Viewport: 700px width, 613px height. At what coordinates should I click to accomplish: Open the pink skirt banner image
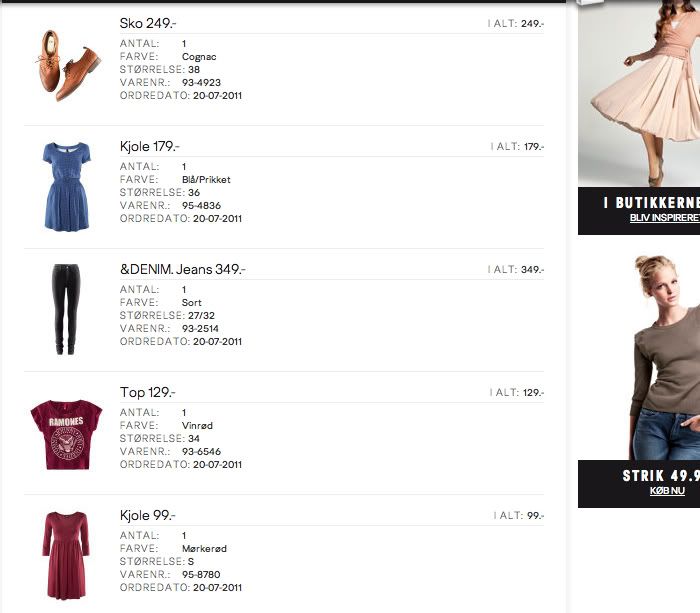639,93
